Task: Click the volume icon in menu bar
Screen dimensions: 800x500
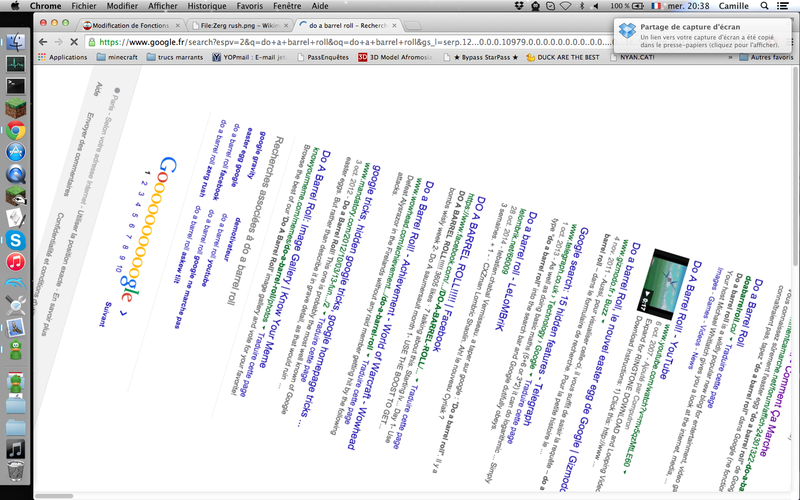Action: pos(596,6)
